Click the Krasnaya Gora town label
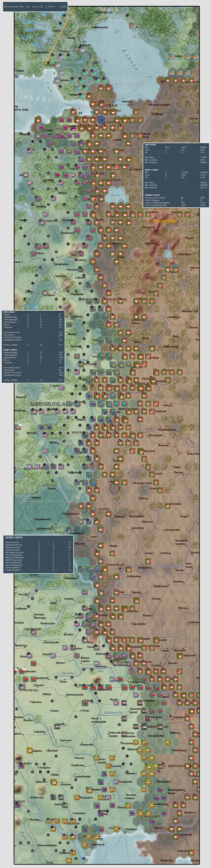211x868 pixels. pyautogui.click(x=143, y=483)
